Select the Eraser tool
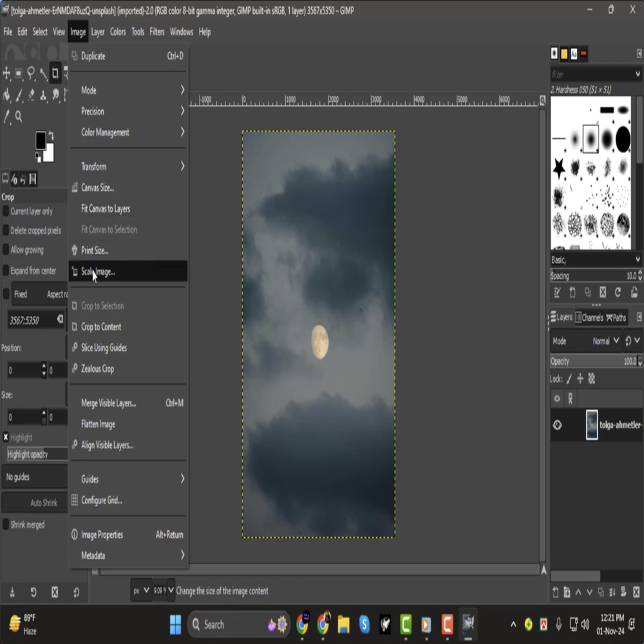The height and width of the screenshot is (644, 644). [x=31, y=95]
